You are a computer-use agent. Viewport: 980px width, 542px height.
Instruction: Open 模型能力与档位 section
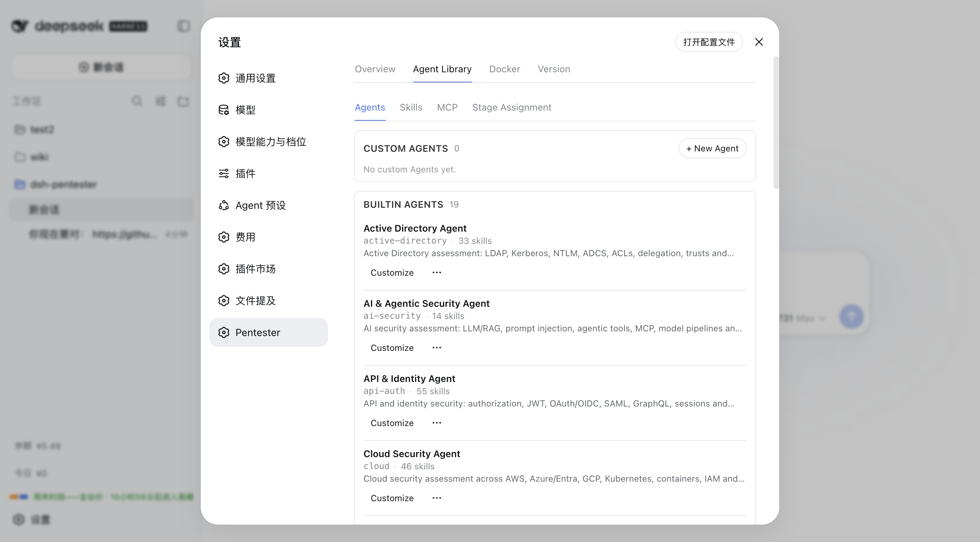click(268, 141)
